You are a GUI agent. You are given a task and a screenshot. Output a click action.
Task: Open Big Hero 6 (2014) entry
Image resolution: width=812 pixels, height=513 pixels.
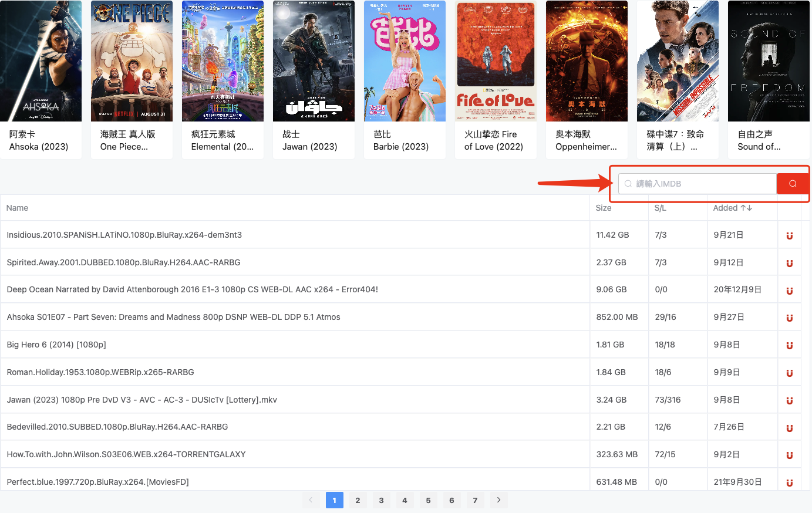[x=56, y=345]
